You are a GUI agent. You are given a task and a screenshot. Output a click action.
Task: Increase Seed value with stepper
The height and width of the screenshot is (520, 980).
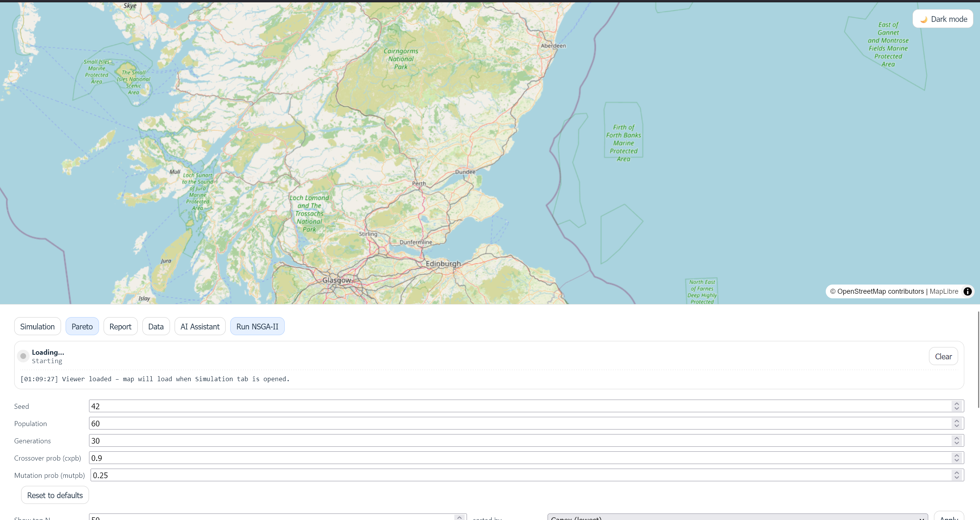(x=957, y=403)
